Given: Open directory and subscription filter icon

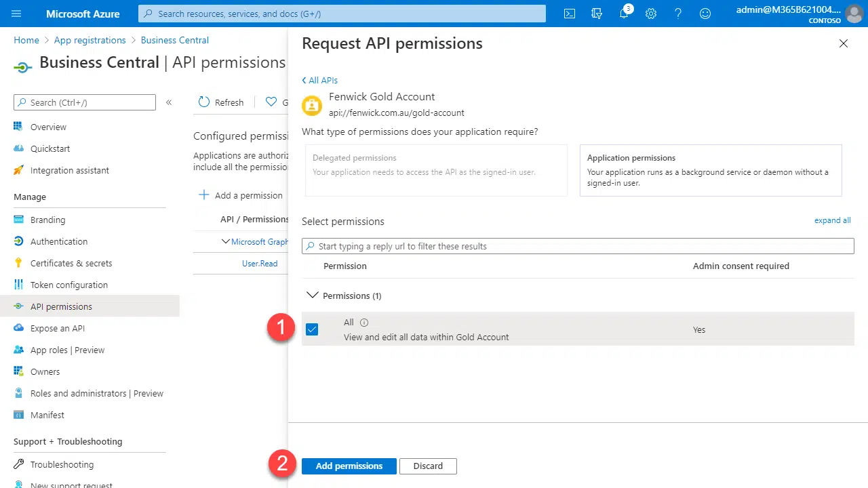Looking at the screenshot, I should point(597,14).
